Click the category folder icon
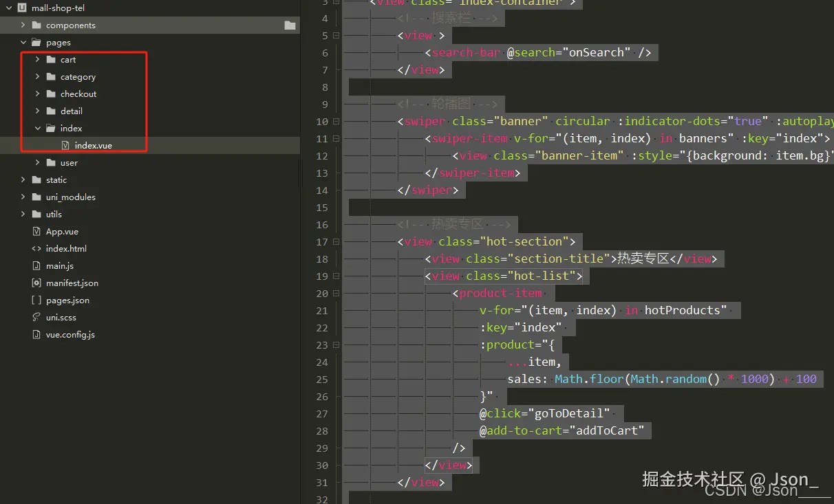 pos(50,77)
